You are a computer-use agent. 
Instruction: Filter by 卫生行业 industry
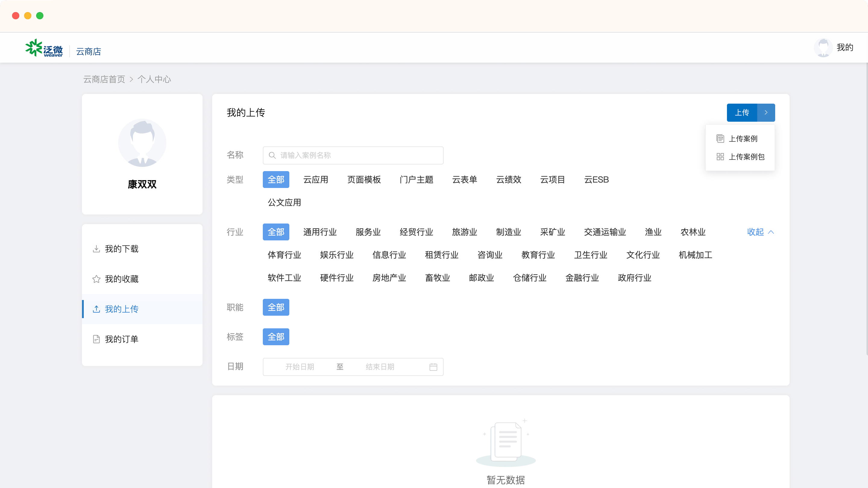[590, 255]
